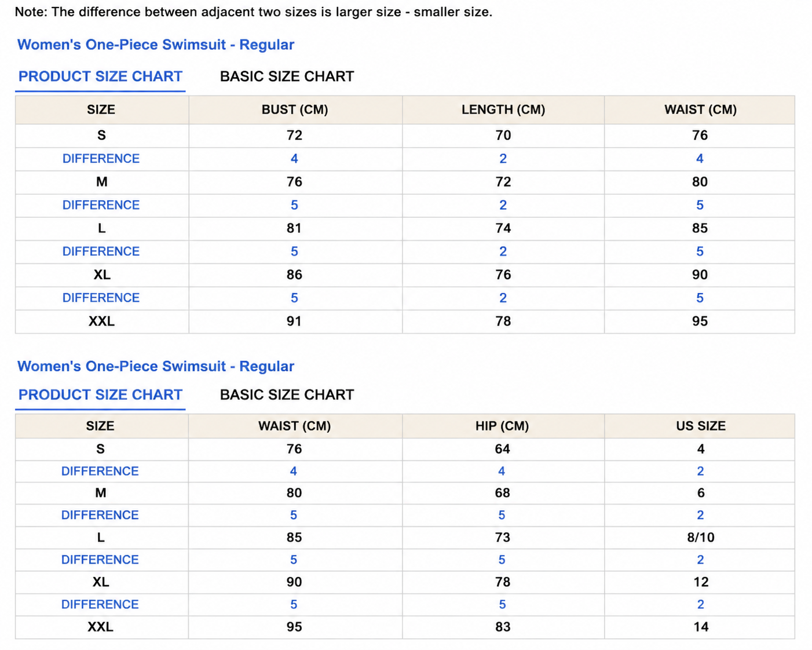Screen dimensions: 812x650
Task: Click the BUST (CM) column header
Action: [295, 109]
